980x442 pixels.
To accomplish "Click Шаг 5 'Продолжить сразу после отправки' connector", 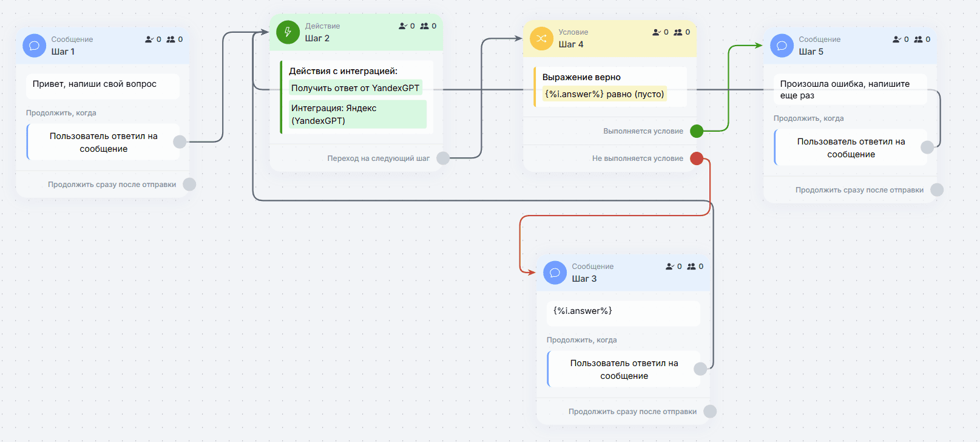I will tap(937, 190).
